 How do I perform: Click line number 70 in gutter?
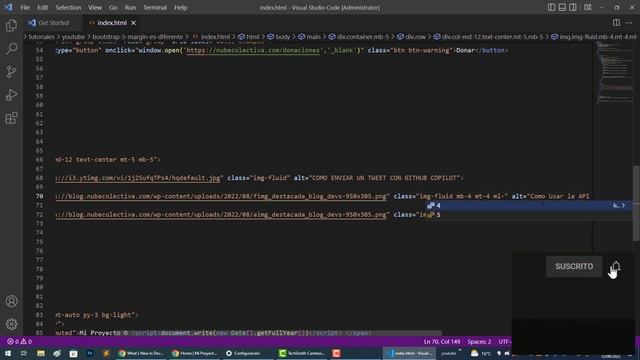point(39,196)
